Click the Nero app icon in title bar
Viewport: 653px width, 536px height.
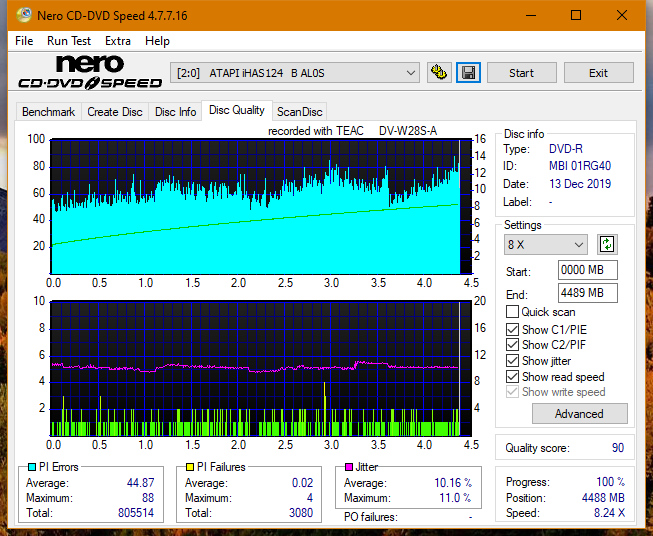point(24,15)
